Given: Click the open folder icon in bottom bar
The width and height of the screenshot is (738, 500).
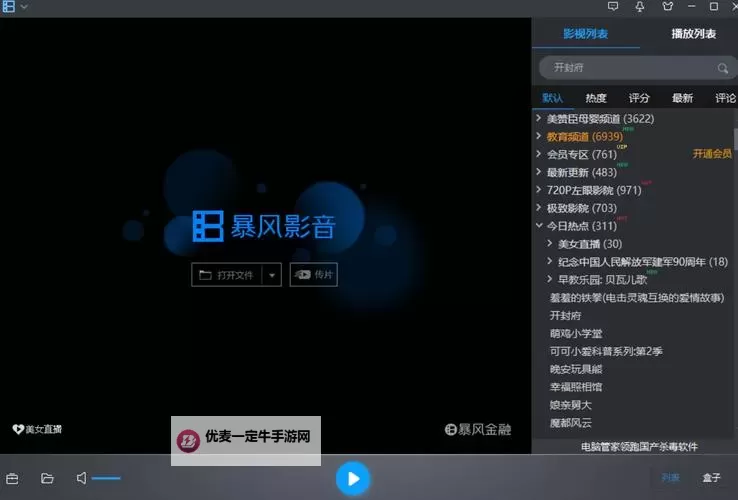Looking at the screenshot, I should pos(47,478).
